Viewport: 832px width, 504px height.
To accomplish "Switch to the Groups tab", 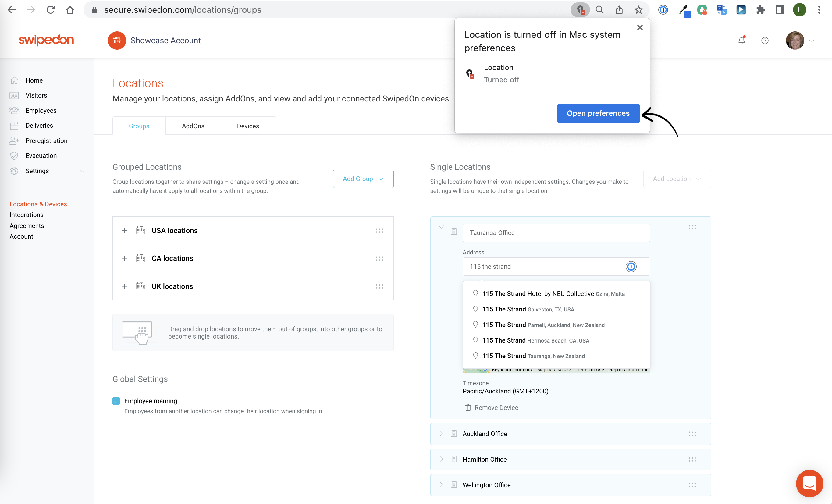I will pos(139,126).
